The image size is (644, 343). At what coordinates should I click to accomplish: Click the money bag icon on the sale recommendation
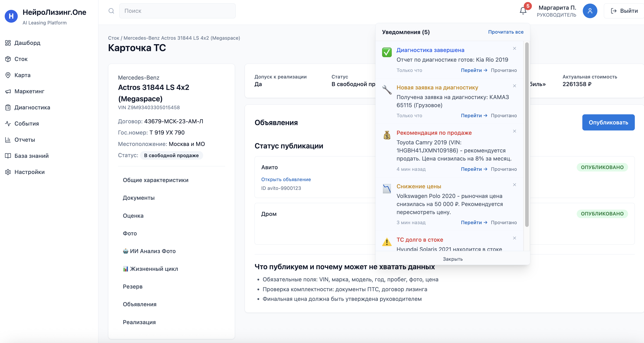[x=387, y=135]
